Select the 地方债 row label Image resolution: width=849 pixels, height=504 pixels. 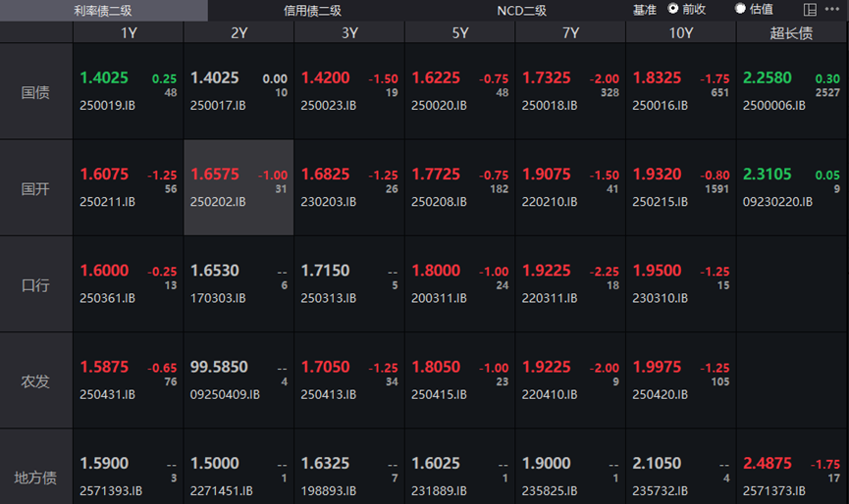[36, 478]
